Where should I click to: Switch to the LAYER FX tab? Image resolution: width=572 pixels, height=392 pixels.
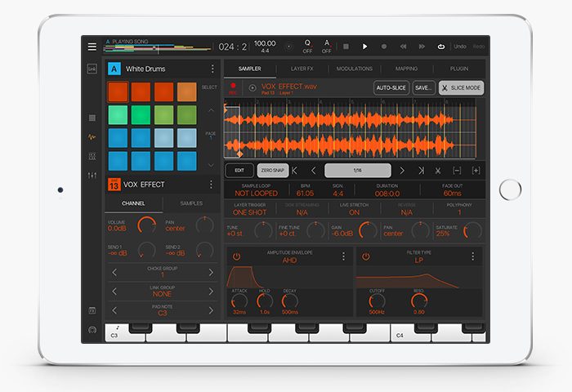(302, 69)
